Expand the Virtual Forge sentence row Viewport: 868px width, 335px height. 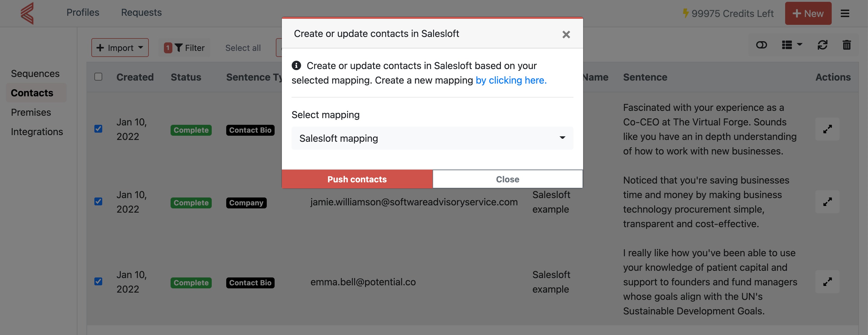(x=827, y=129)
